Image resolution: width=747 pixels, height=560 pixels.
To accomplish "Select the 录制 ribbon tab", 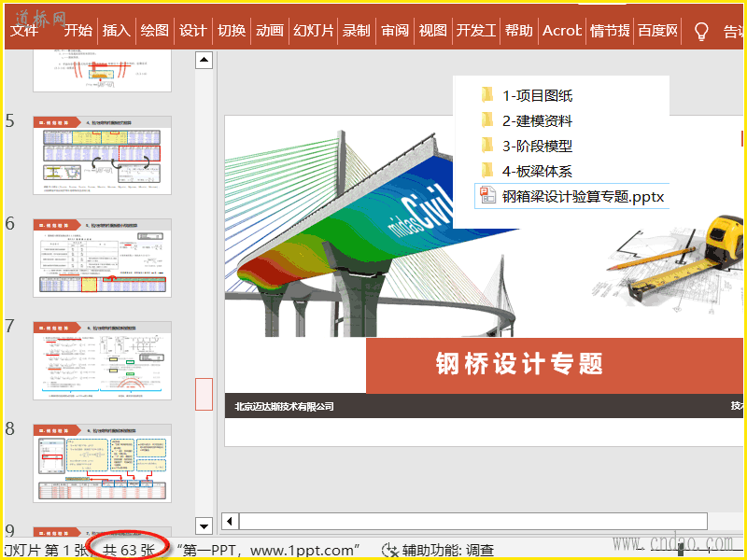I will point(357,31).
